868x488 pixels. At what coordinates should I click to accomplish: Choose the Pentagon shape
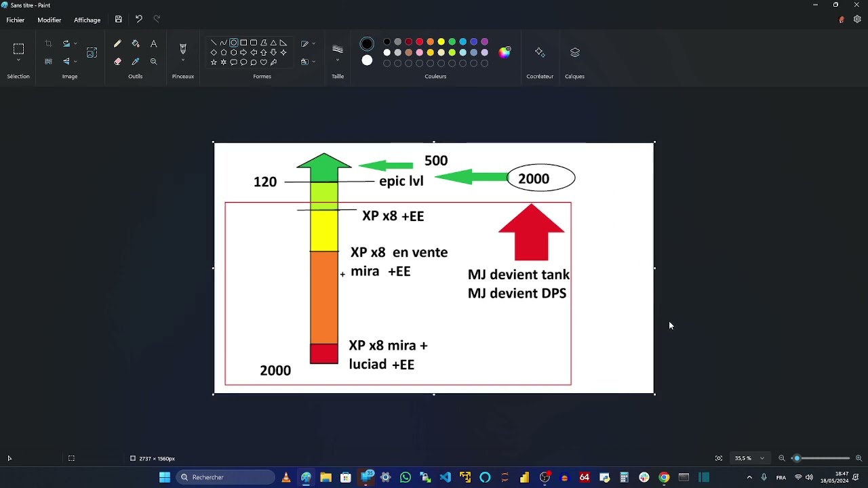click(223, 52)
